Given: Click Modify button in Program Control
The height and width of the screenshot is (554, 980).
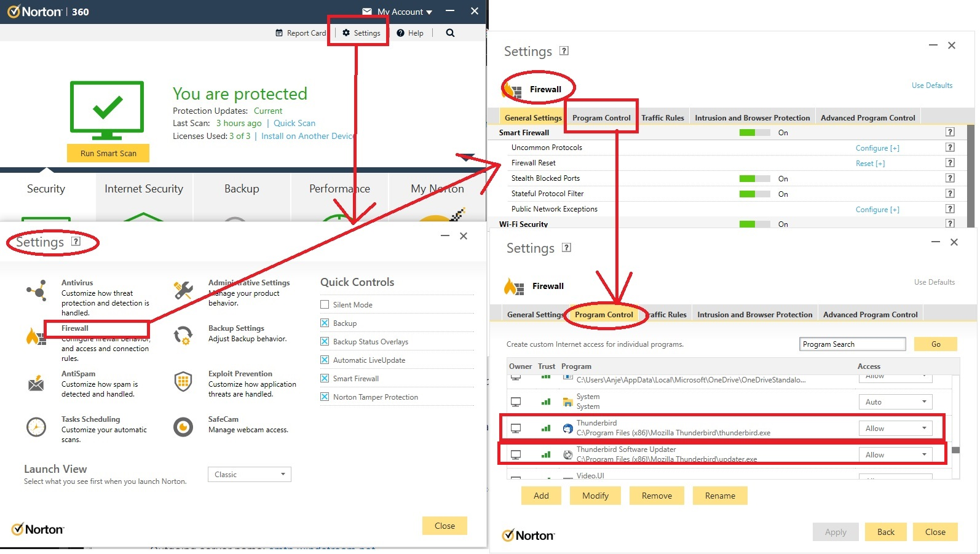Looking at the screenshot, I should click(x=595, y=496).
